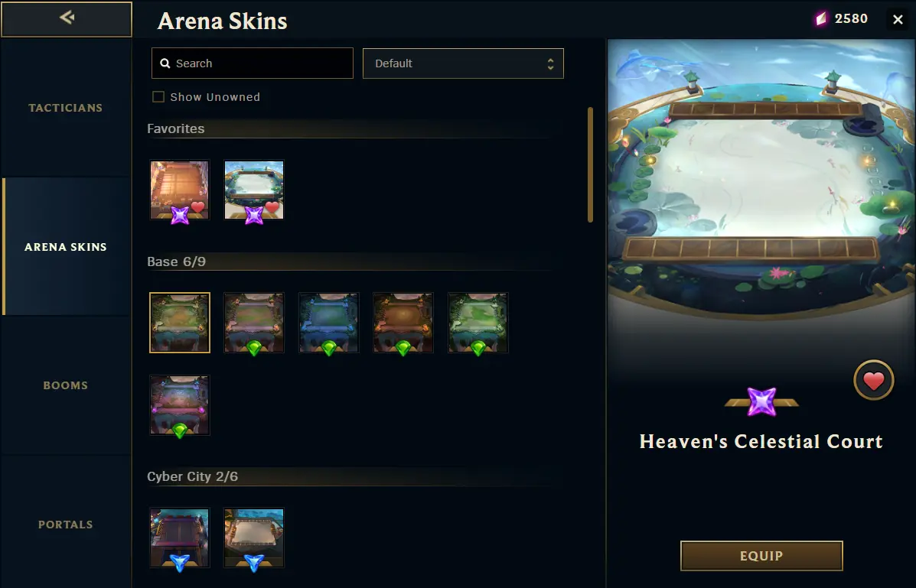Switch to the Booms tab

pyautogui.click(x=66, y=385)
